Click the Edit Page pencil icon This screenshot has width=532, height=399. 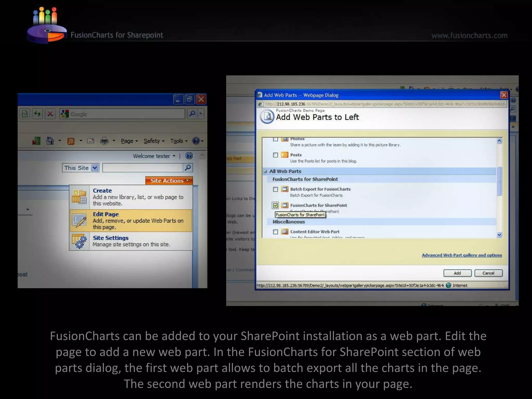tap(79, 221)
